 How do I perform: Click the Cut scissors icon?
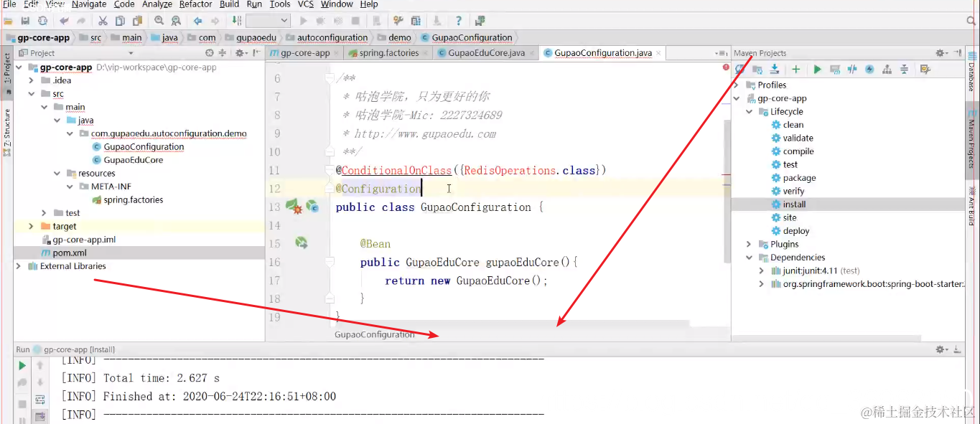pos(103,21)
